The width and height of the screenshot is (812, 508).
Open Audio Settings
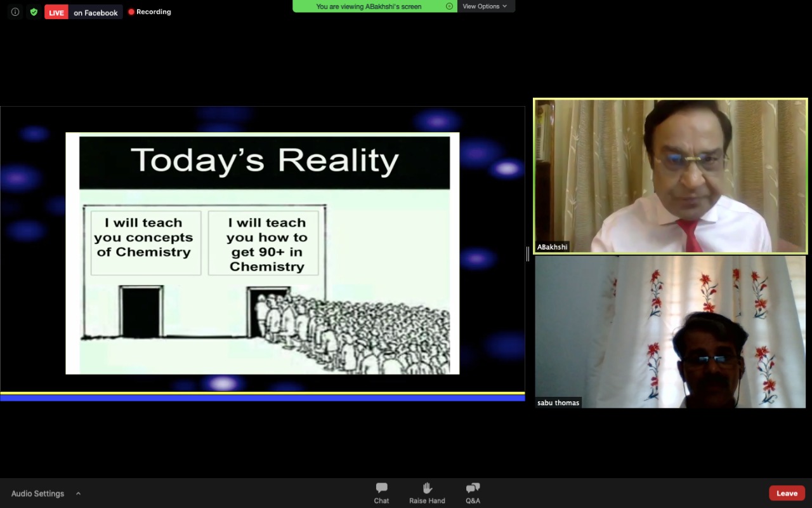pos(37,493)
